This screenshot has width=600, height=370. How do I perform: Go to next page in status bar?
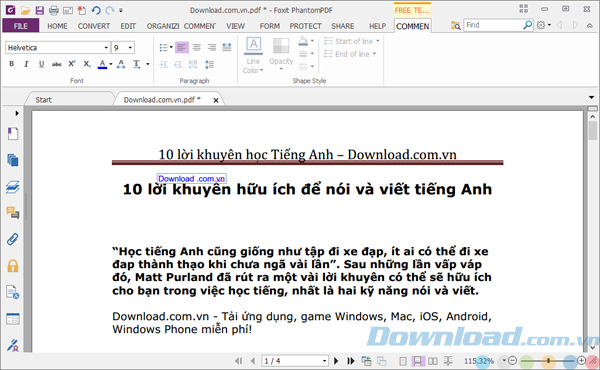pos(336,361)
